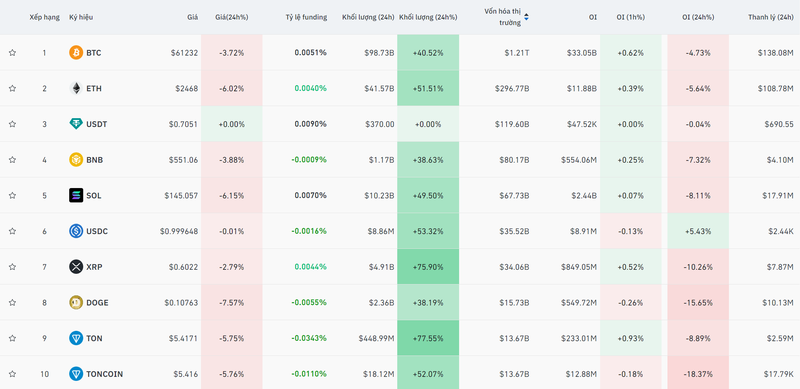Click the USDC coin icon

76,231
